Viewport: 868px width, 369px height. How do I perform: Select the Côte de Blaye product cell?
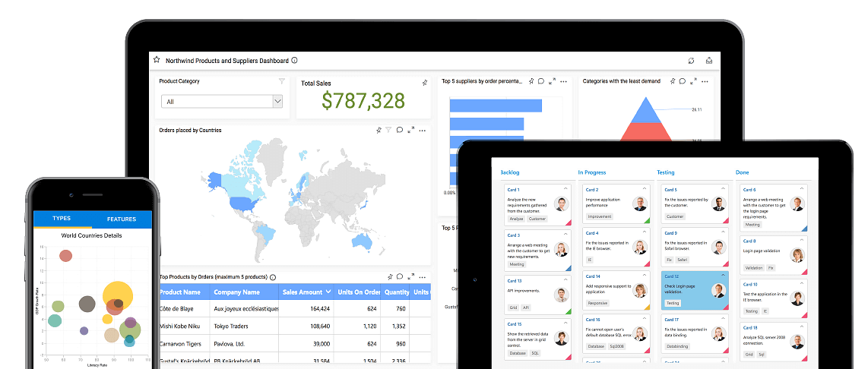pyautogui.click(x=185, y=309)
